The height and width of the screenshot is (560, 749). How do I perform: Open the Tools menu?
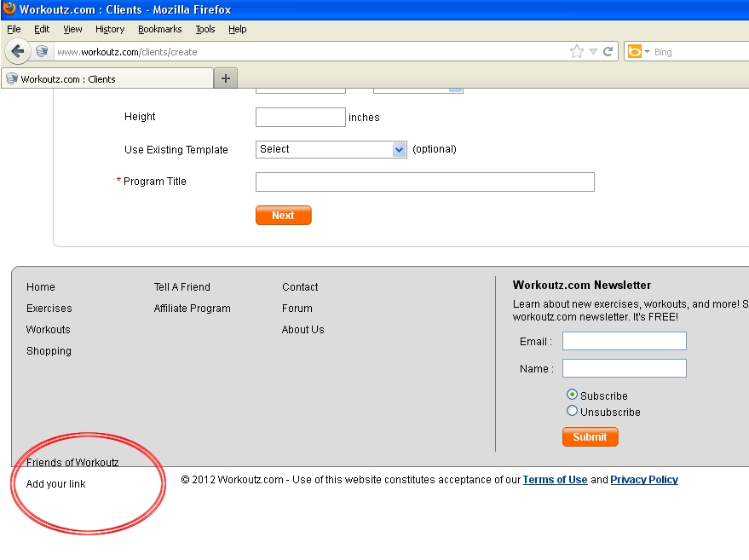(205, 29)
